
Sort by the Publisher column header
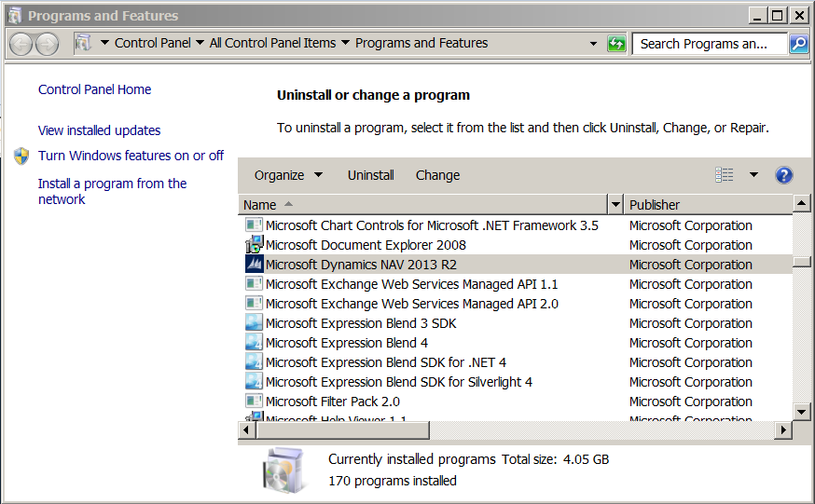(x=709, y=205)
